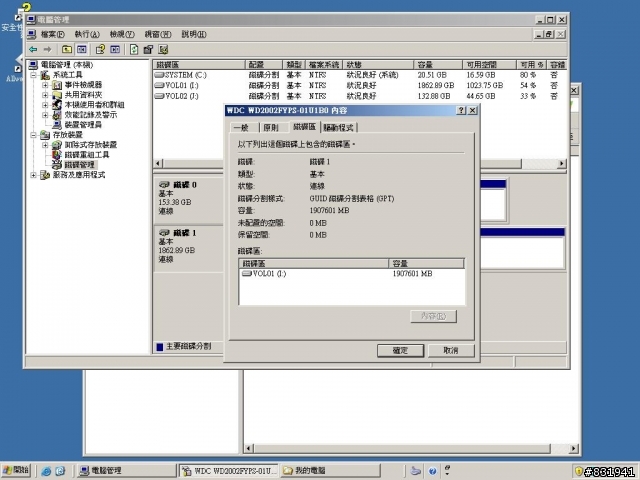The width and height of the screenshot is (640, 480).
Task: Click the 存放裝置 storage icon
Action: [x=45, y=135]
